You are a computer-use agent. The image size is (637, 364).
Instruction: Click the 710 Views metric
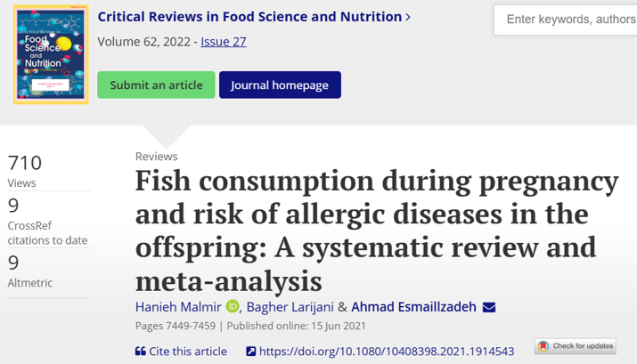point(25,171)
